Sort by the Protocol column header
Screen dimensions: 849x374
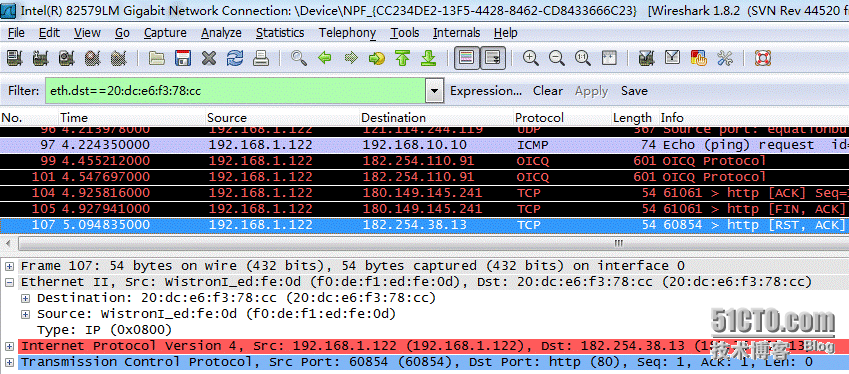click(561, 117)
